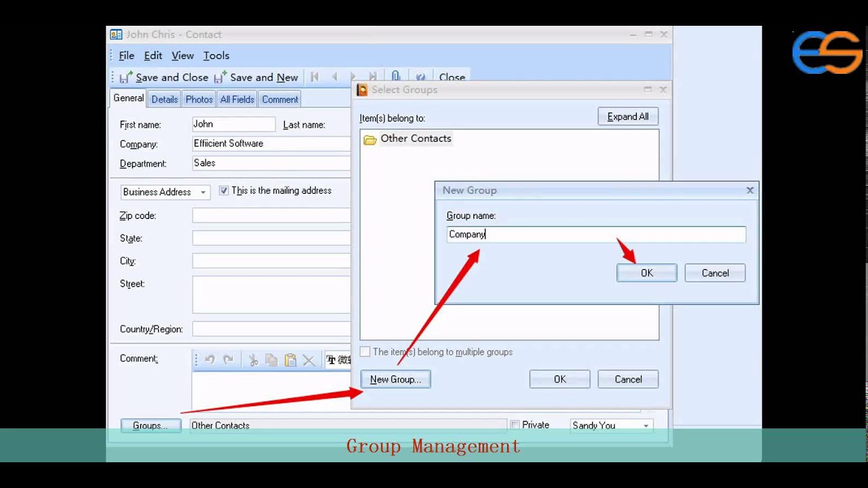Viewport: 868px width, 488px height.
Task: Click the City field
Action: [x=272, y=261]
